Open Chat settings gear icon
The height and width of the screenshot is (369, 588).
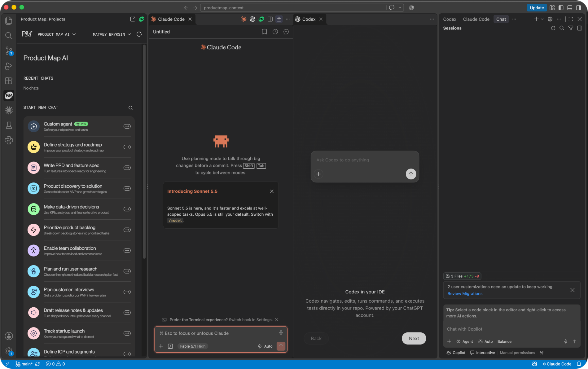click(550, 19)
